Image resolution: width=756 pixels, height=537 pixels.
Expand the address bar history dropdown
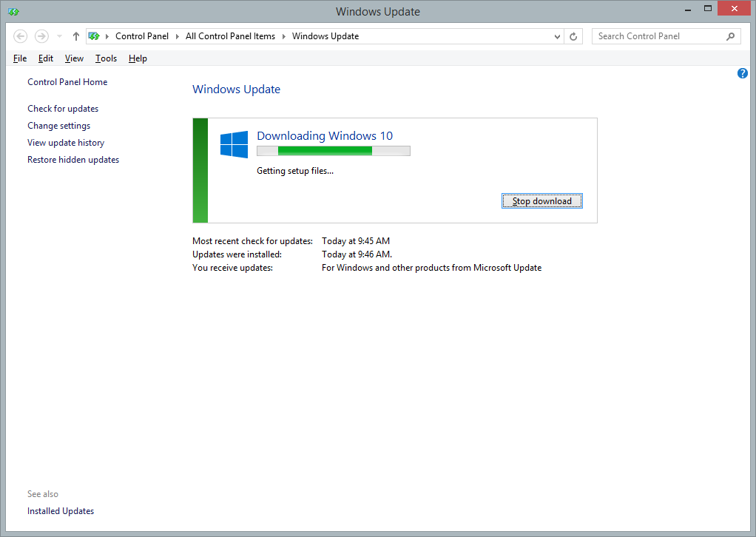[557, 36]
